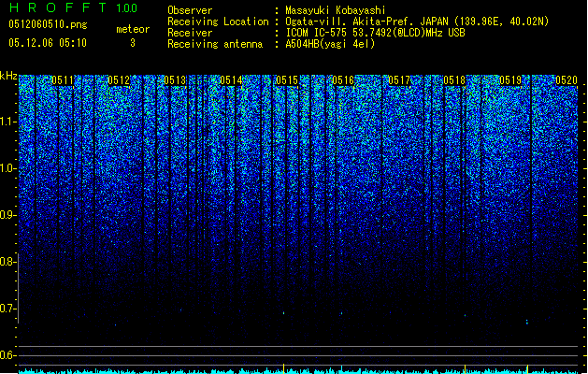Click the meteor echo dot near 0516
The width and height of the screenshot is (588, 374).
[x=341, y=313]
